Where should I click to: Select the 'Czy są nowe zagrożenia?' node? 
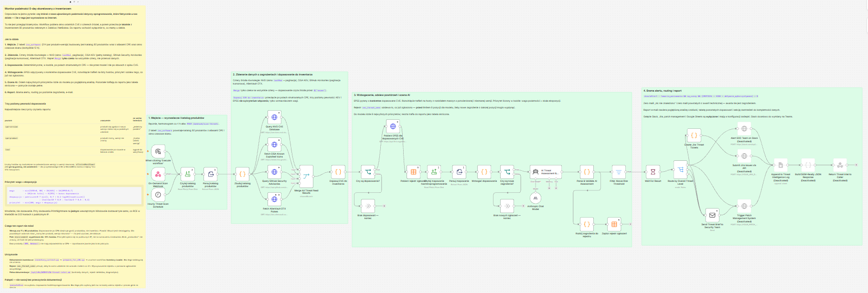(x=507, y=172)
